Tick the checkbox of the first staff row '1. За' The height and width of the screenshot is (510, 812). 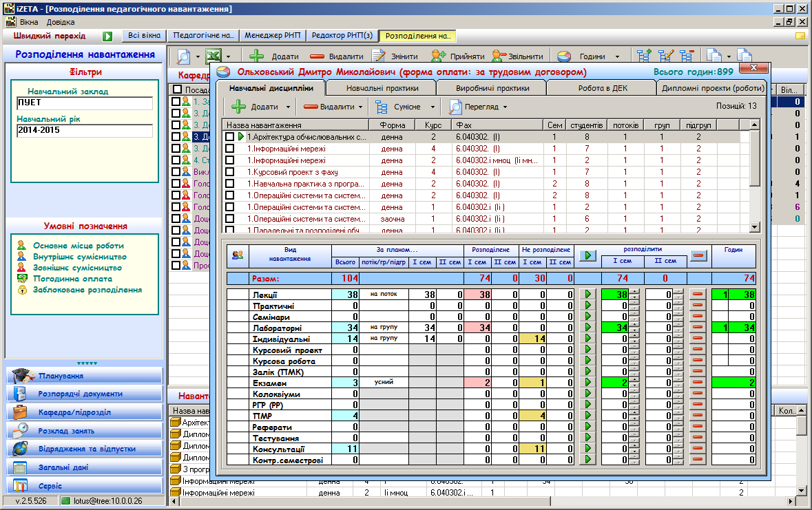click(176, 101)
